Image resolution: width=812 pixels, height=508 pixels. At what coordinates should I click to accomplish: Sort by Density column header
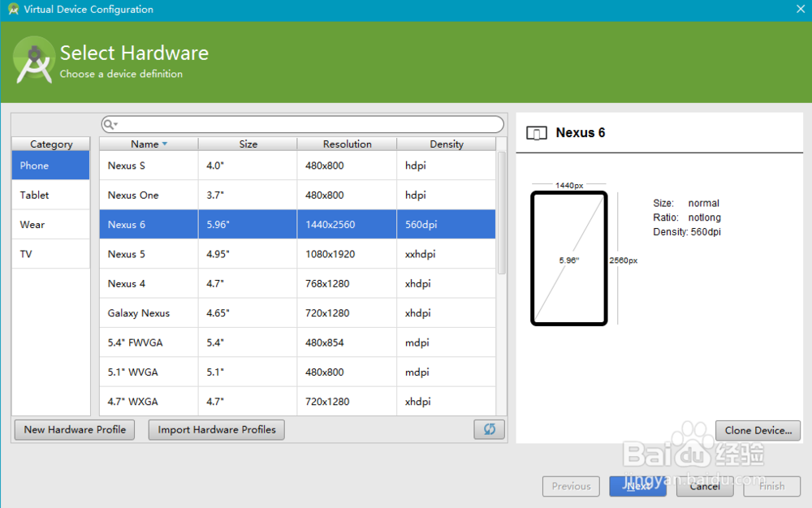point(447,144)
